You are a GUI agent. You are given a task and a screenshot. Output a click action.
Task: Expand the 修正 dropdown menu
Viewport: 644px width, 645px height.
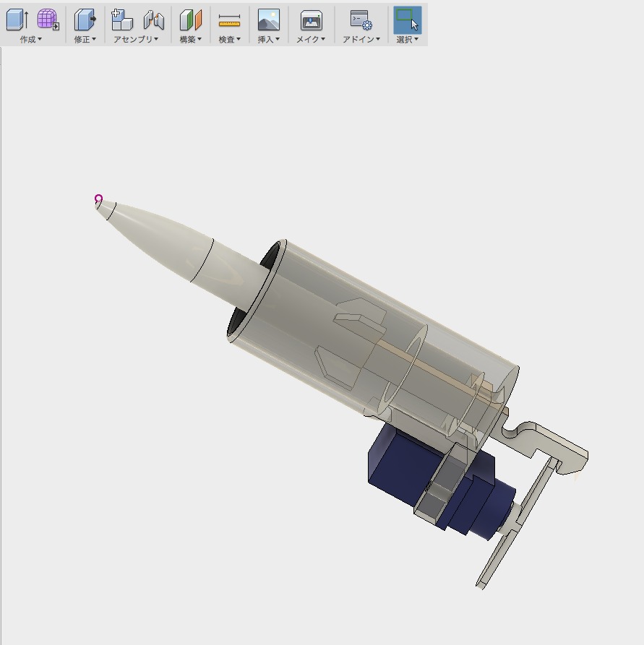click(x=85, y=39)
